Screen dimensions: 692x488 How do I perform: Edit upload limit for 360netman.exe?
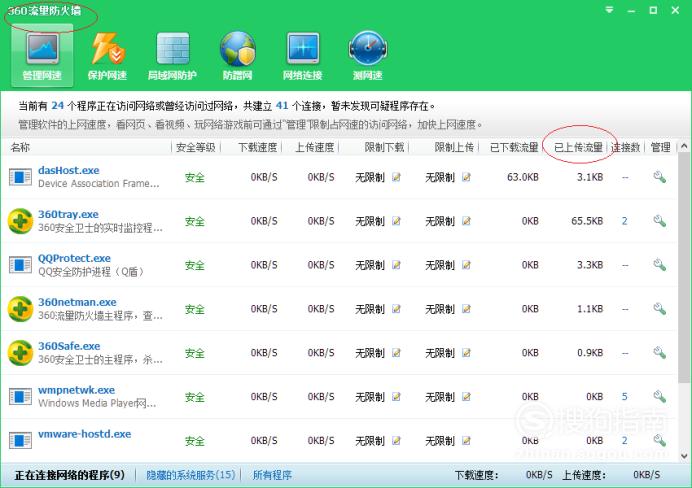click(466, 309)
